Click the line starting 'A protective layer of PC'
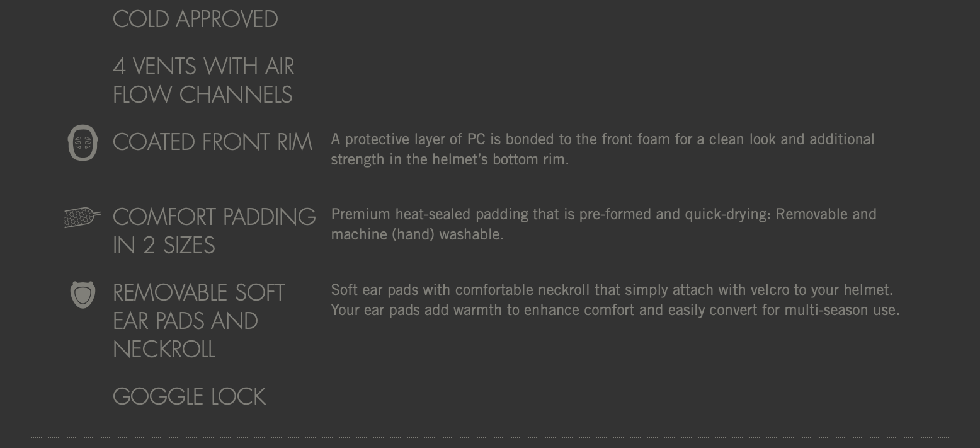The image size is (980, 448). tap(603, 139)
